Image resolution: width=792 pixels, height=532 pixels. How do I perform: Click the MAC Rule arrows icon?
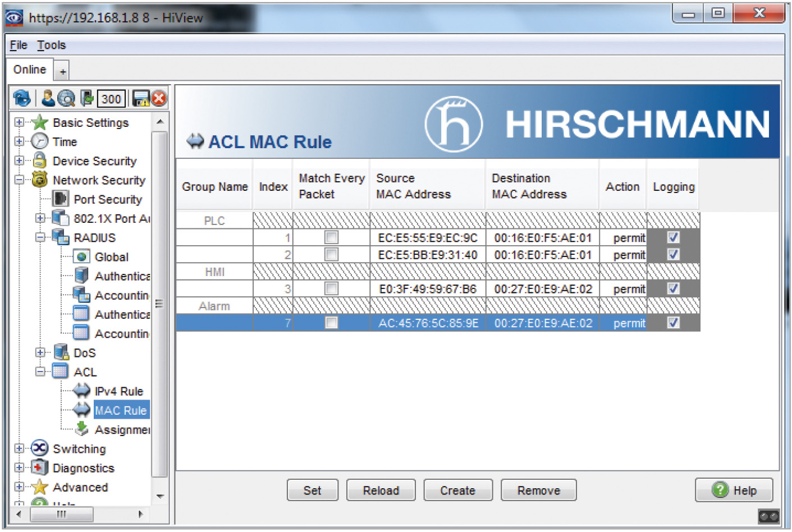[81, 410]
